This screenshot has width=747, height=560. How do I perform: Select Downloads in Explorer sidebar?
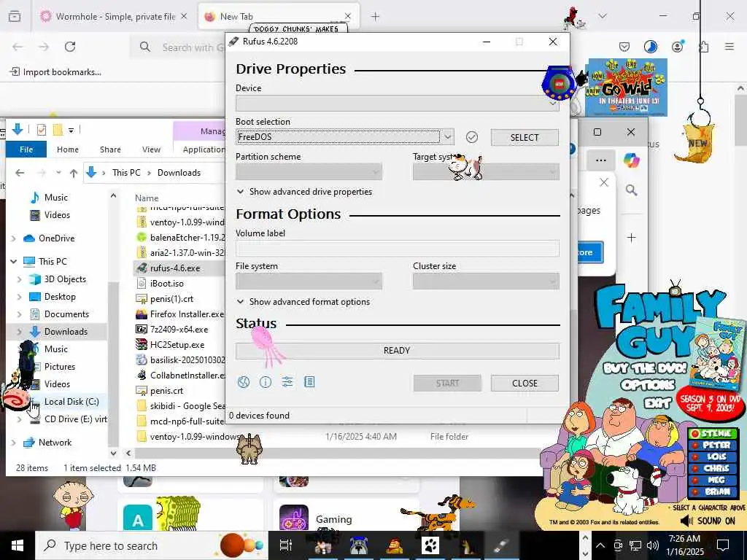pyautogui.click(x=66, y=332)
